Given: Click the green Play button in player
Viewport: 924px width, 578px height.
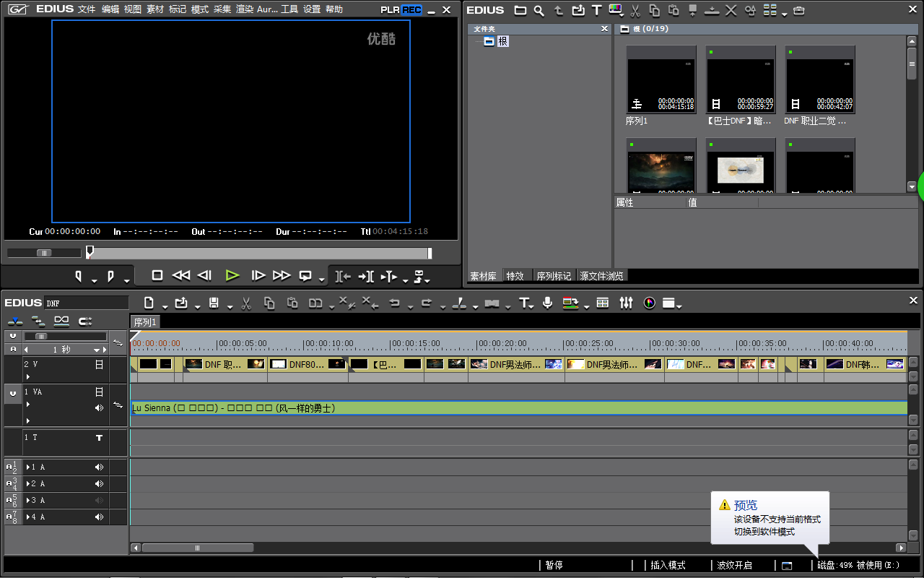Looking at the screenshot, I should coord(232,275).
